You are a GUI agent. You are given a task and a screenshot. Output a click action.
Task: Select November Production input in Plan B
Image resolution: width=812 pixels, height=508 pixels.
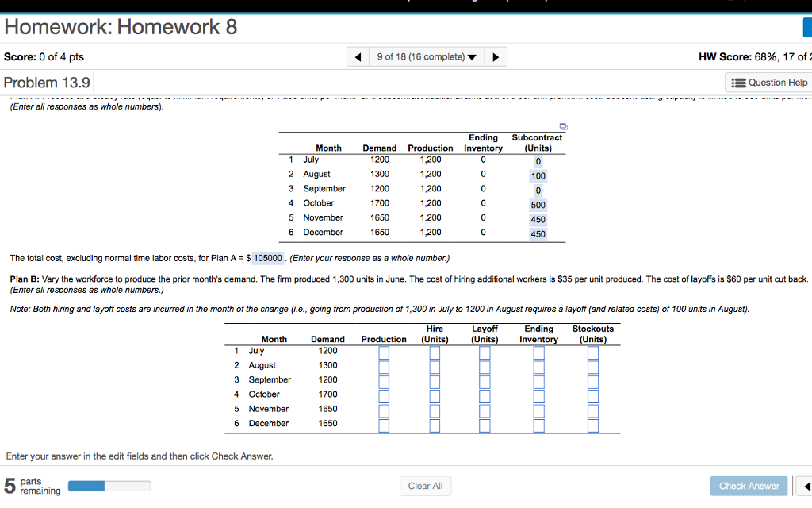[x=384, y=410]
